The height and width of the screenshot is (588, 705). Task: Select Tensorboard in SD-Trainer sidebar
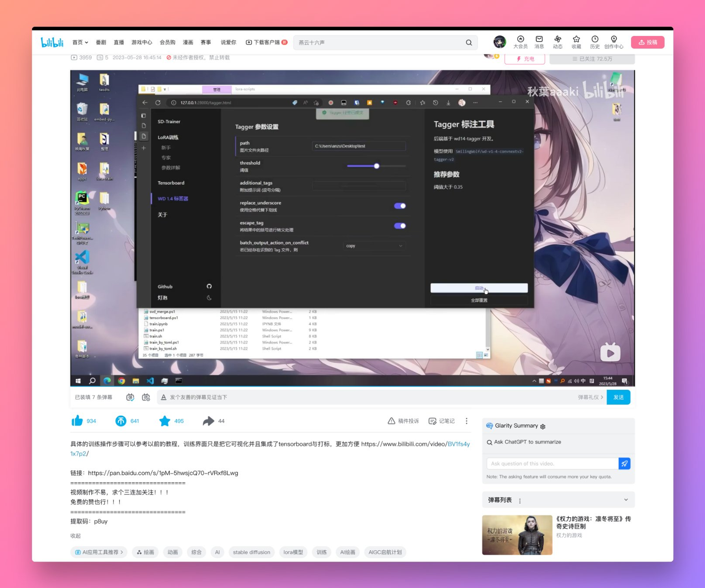[x=171, y=183]
